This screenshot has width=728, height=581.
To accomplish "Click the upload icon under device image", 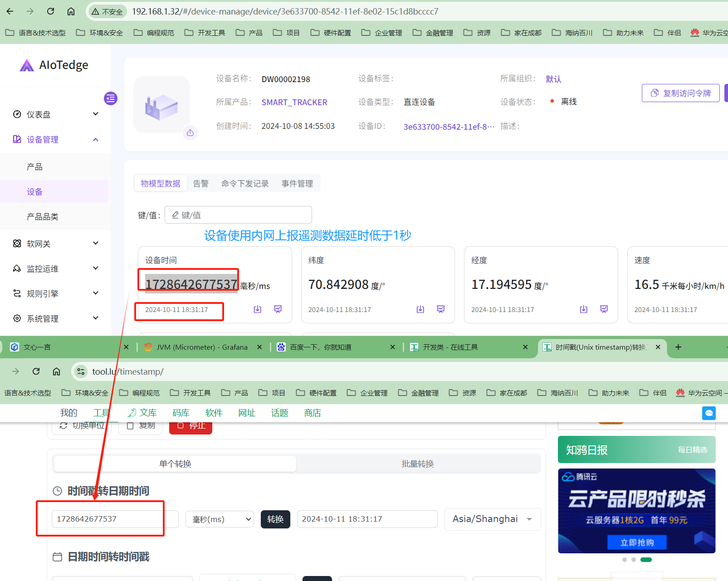I will 190,132.
